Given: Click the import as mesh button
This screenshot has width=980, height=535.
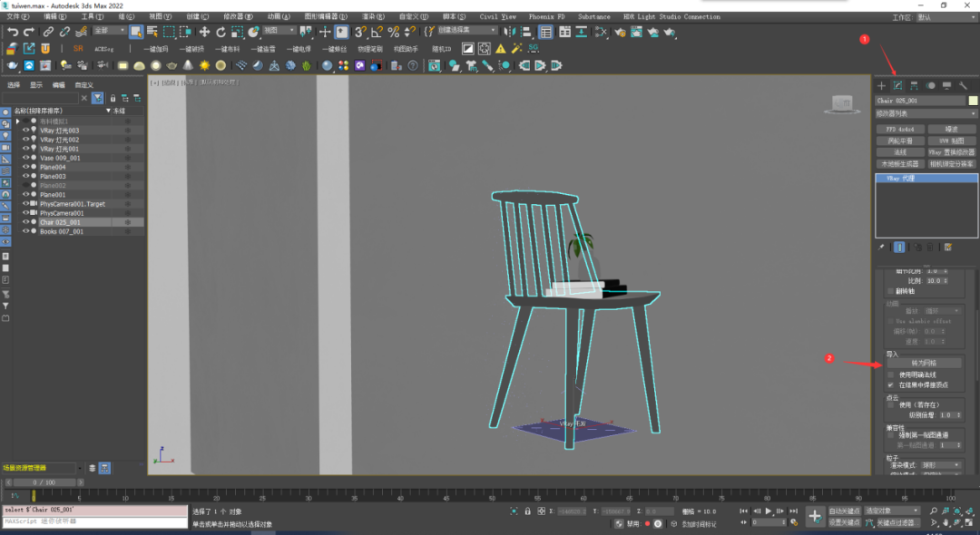Looking at the screenshot, I should pos(924,363).
